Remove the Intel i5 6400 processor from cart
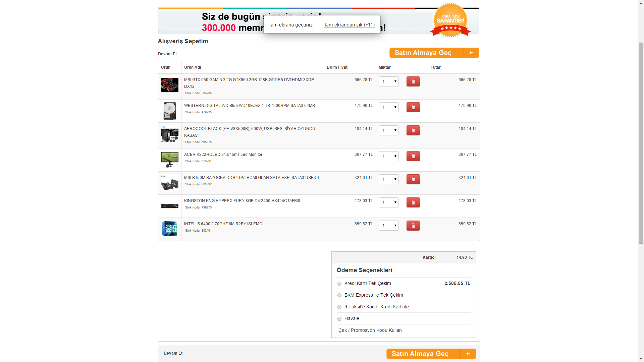Image resolution: width=644 pixels, height=362 pixels. pyautogui.click(x=413, y=226)
